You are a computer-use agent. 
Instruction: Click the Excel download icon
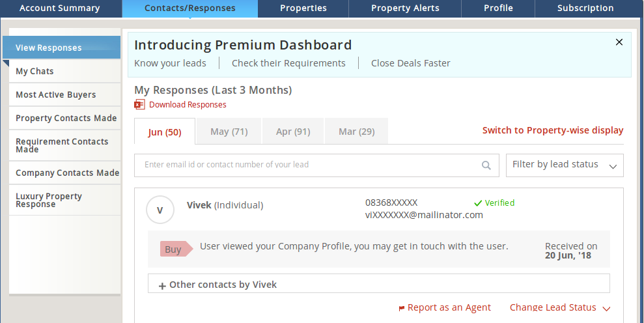point(139,105)
